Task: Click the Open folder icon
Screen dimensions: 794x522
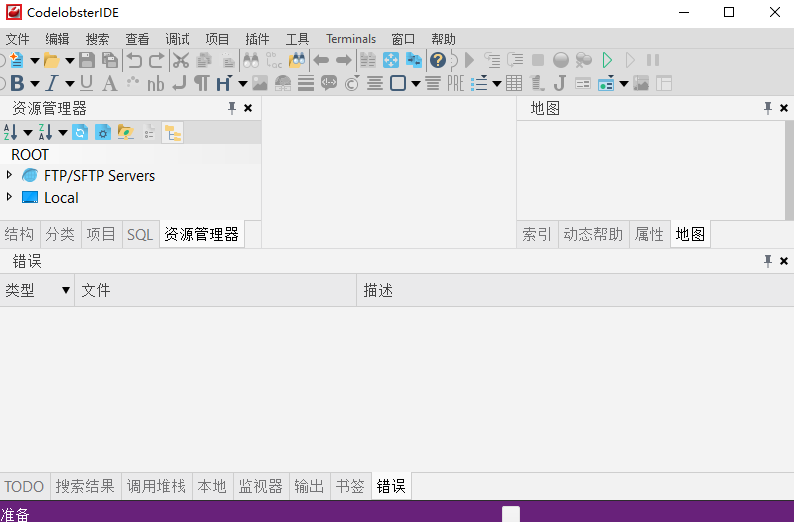Action: [51, 60]
